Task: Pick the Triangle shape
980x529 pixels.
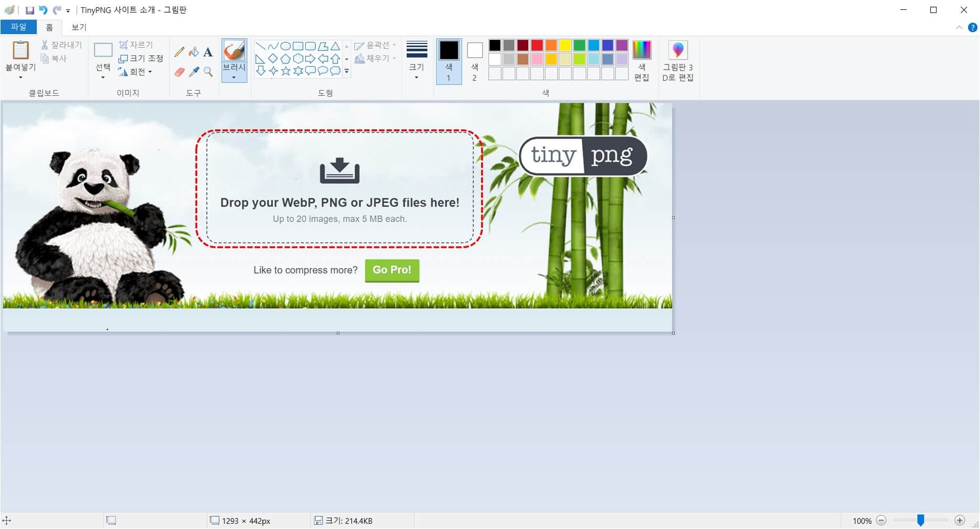Action: coord(336,46)
